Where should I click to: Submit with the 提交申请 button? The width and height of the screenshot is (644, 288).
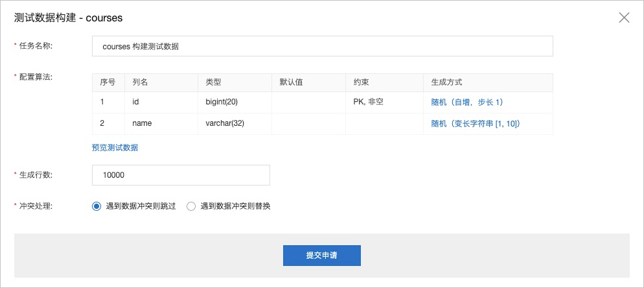tap(322, 256)
